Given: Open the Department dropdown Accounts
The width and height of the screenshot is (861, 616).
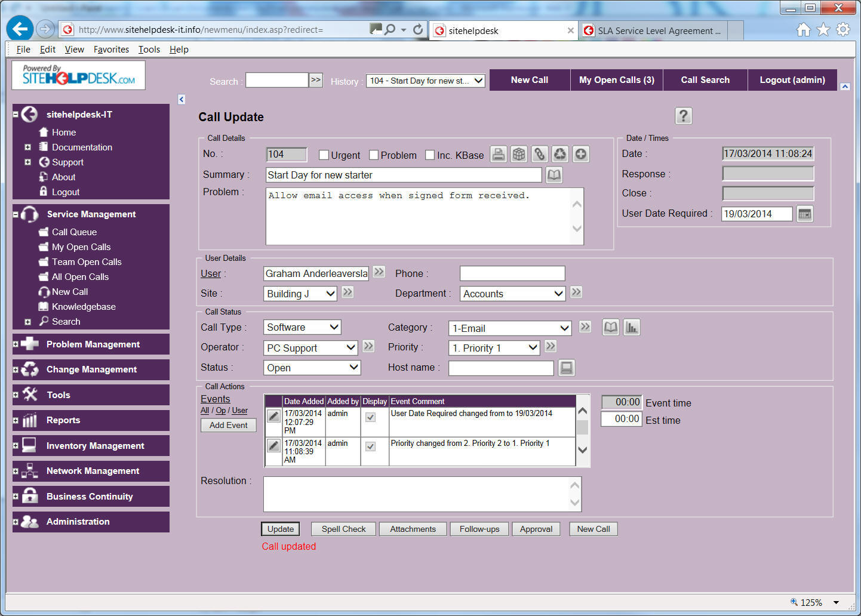Looking at the screenshot, I should 513,294.
